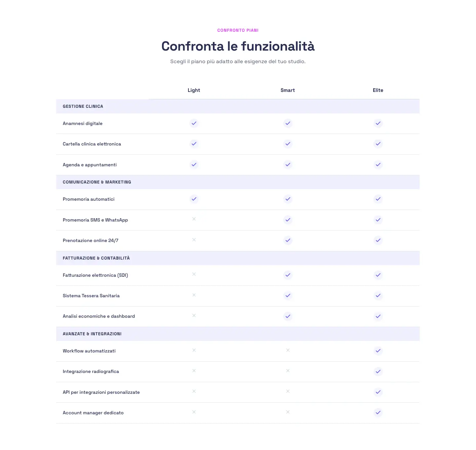Click the Confronta le funzionalità heading
Screen dimensions: 476x450
[238, 46]
